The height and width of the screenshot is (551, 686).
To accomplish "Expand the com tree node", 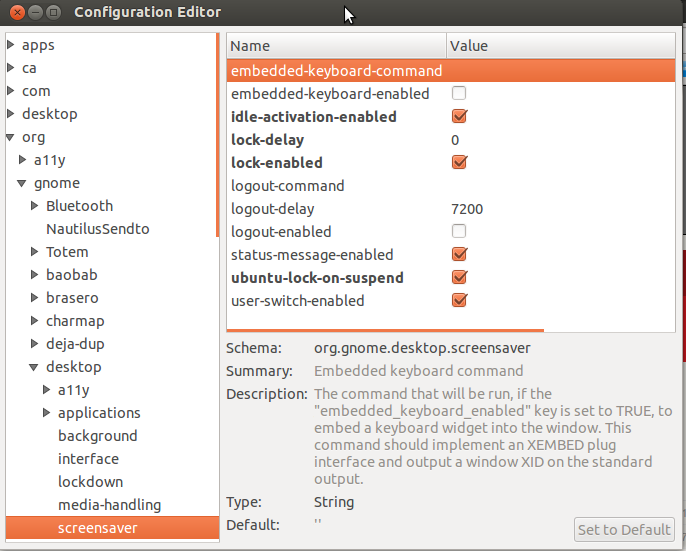I will (11, 91).
